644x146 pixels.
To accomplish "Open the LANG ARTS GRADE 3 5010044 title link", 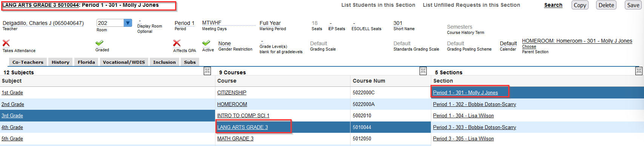I will pos(41,5).
